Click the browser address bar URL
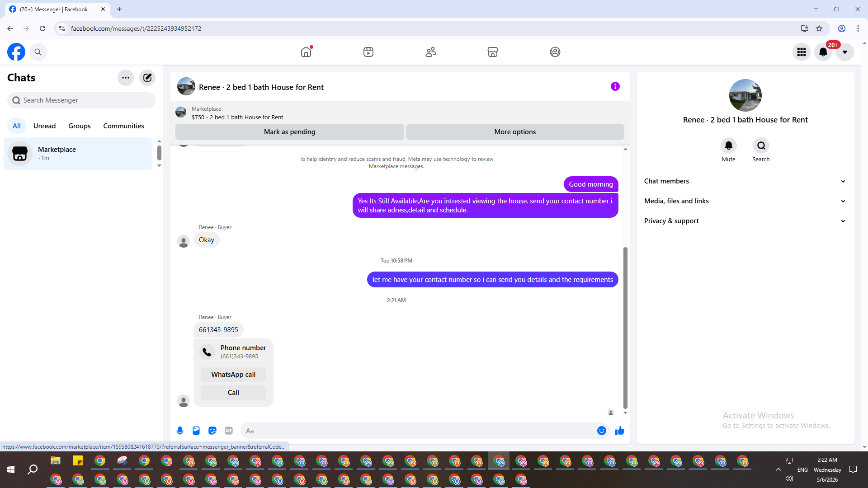 click(136, 28)
